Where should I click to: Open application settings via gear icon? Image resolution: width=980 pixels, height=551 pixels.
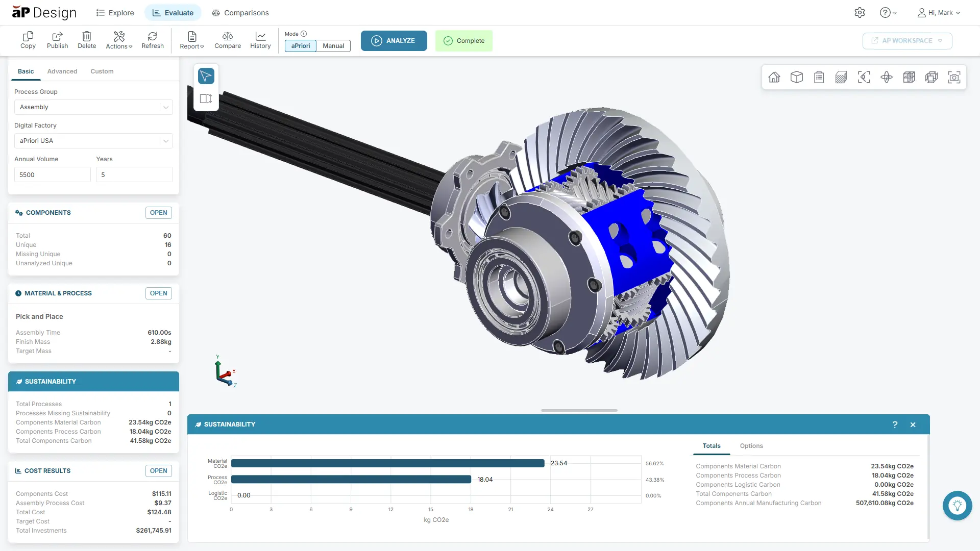click(x=860, y=12)
